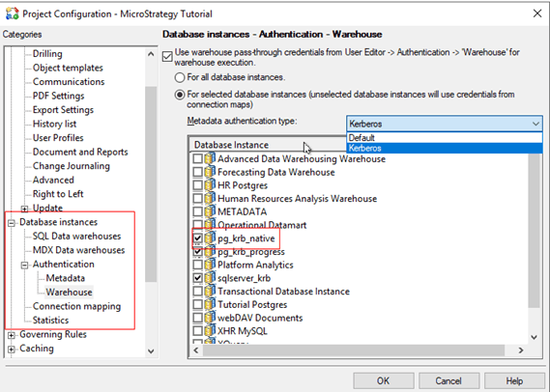Screen dimensions: 550x392
Task: Check the Forecasting Data Warehouse checkbox
Action: [198, 172]
